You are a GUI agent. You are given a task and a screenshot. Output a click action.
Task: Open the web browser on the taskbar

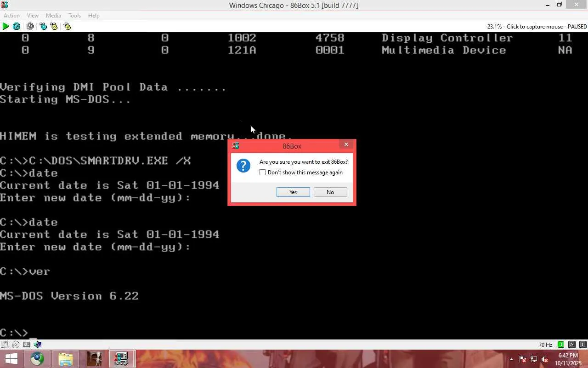point(37,359)
